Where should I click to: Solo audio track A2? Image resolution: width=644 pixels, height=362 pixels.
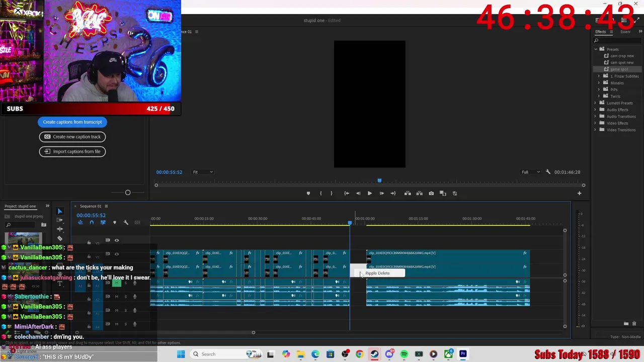coord(125,297)
